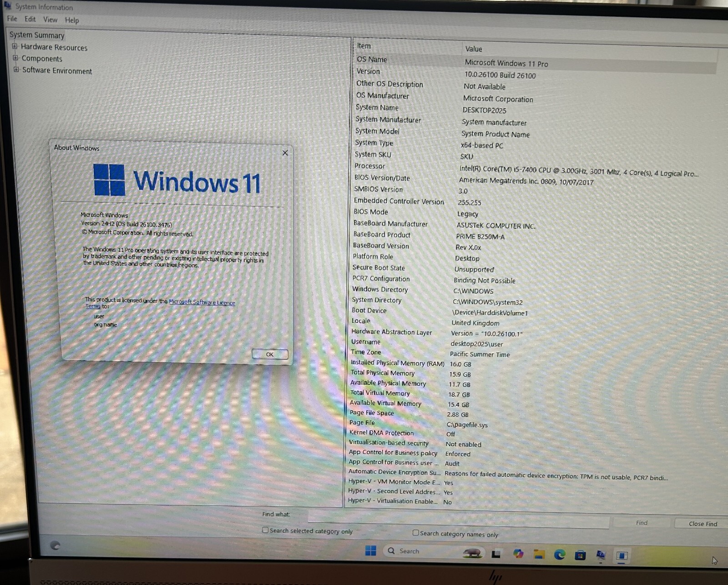The image size is (728, 585).
Task: Click OK in the About Windows dialog
Action: tap(270, 354)
